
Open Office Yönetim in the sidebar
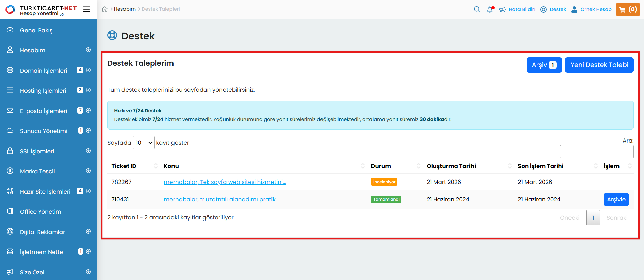click(x=41, y=212)
